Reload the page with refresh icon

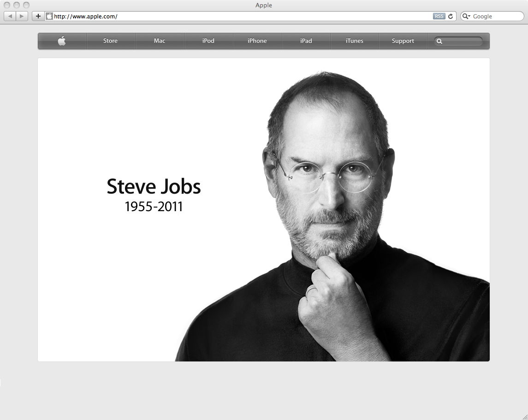point(451,16)
